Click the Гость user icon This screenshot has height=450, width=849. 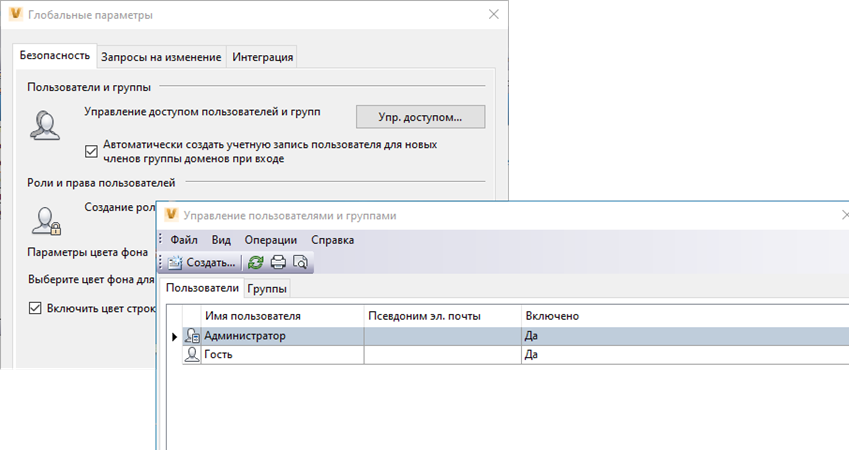[x=192, y=354]
